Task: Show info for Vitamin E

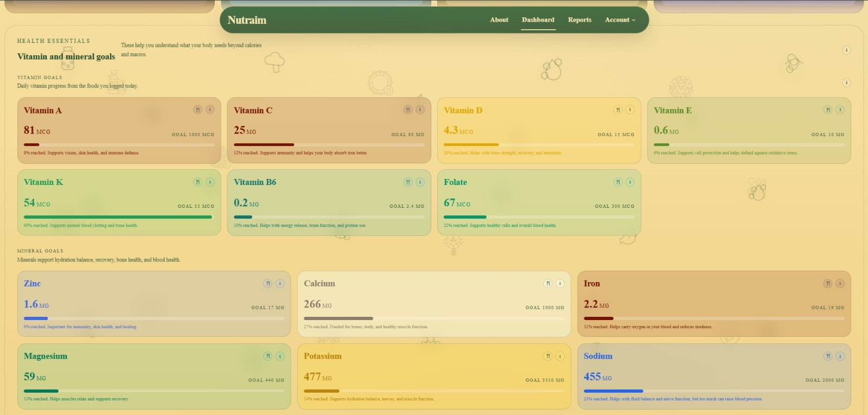Action: [840, 110]
